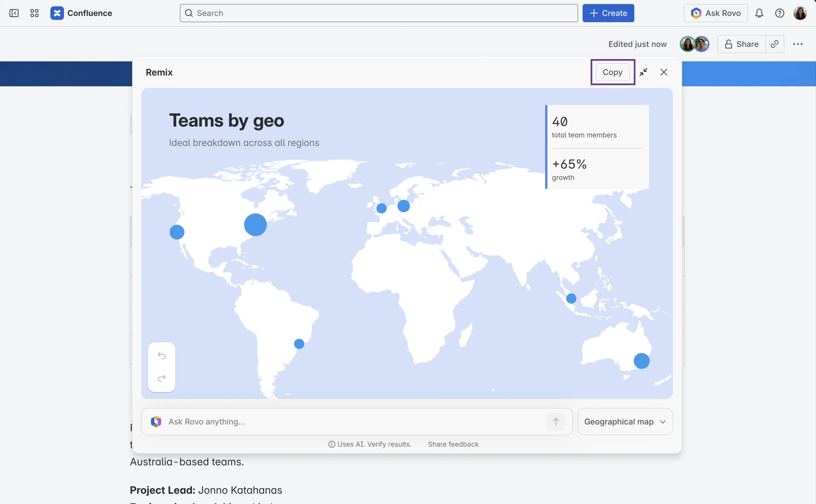Image resolution: width=816 pixels, height=504 pixels.
Task: Open notifications via the bell icon
Action: click(759, 13)
